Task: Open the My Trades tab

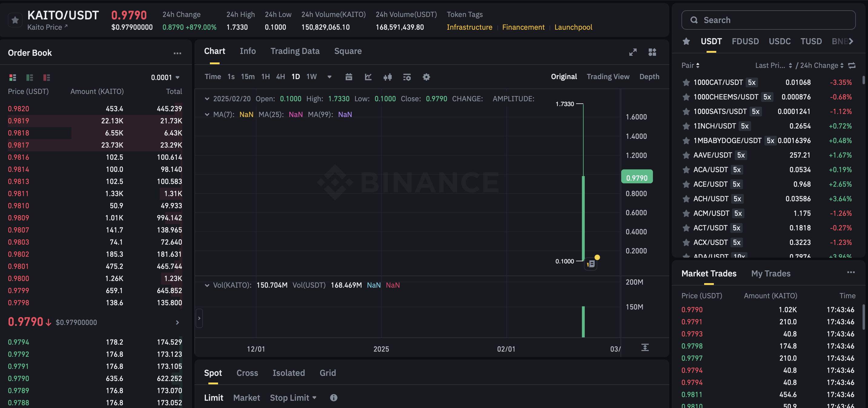Action: 770,273
